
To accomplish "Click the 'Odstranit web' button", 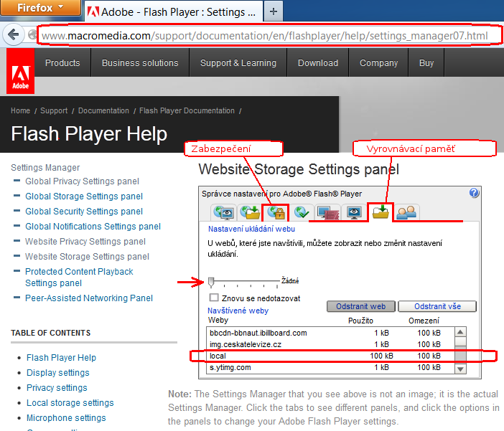I will point(360,306).
